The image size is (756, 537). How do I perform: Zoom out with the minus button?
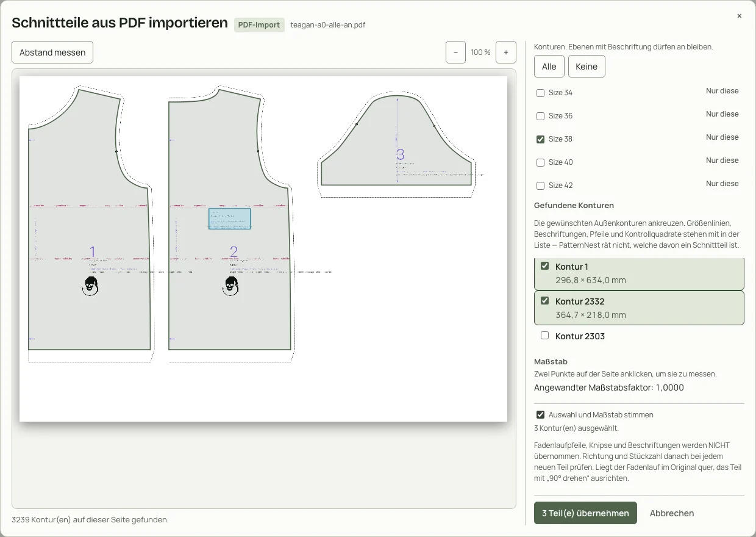[455, 52]
